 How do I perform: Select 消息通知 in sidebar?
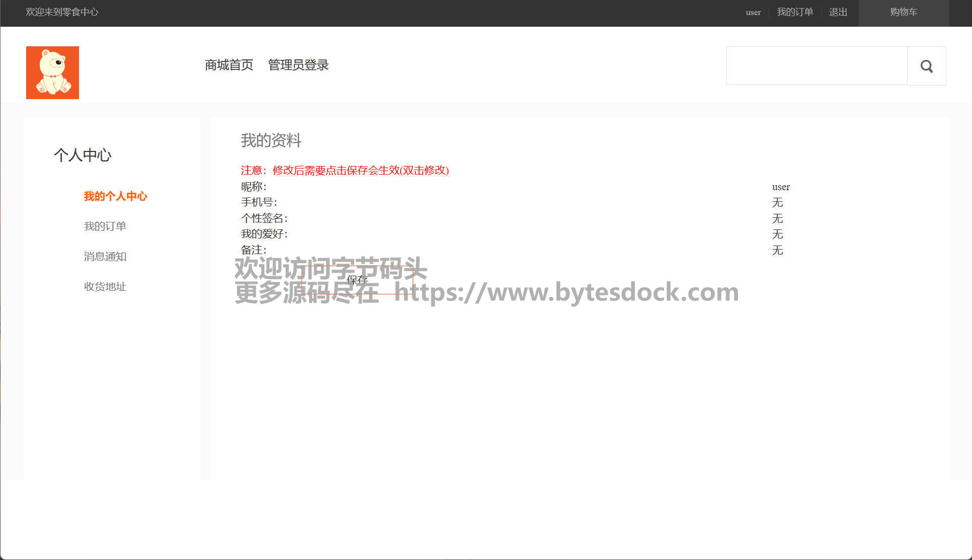[105, 257]
